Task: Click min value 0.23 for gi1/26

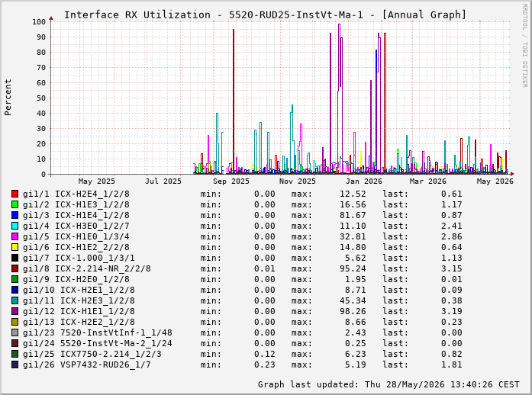Action: (x=265, y=364)
